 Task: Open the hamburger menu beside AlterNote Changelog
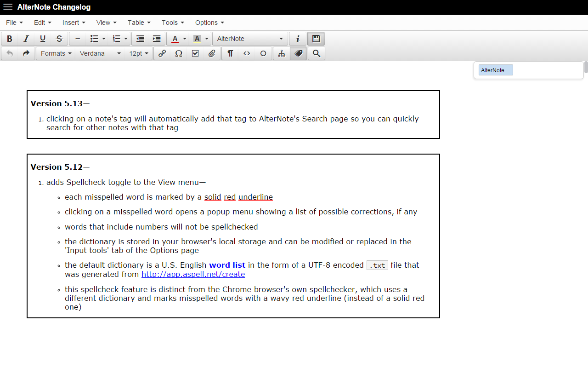pyautogui.click(x=8, y=7)
